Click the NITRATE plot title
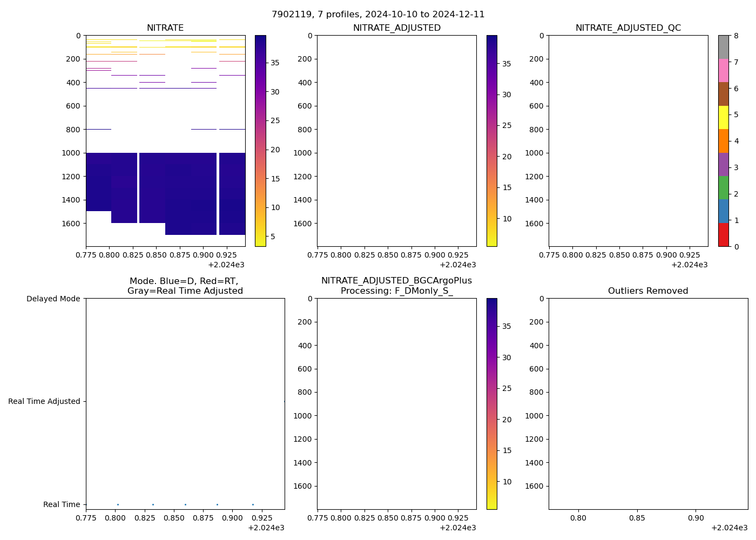 click(x=165, y=28)
